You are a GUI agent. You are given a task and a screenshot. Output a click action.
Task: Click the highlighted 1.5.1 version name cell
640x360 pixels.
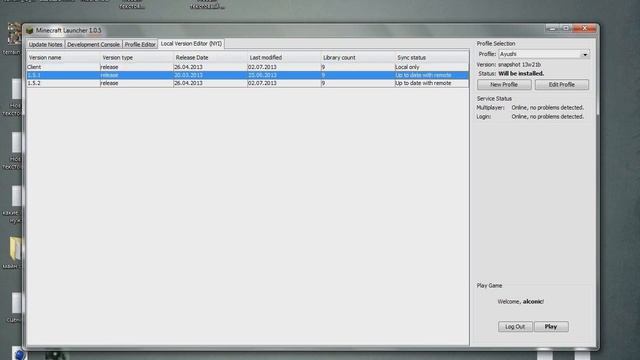pyautogui.click(x=63, y=75)
